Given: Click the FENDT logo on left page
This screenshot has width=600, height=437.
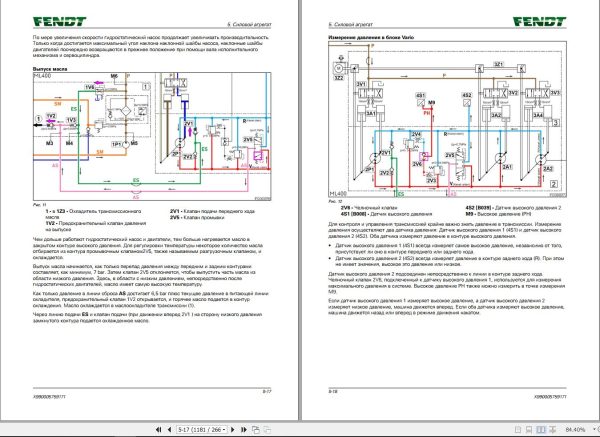Looking at the screenshot, I should [x=59, y=22].
